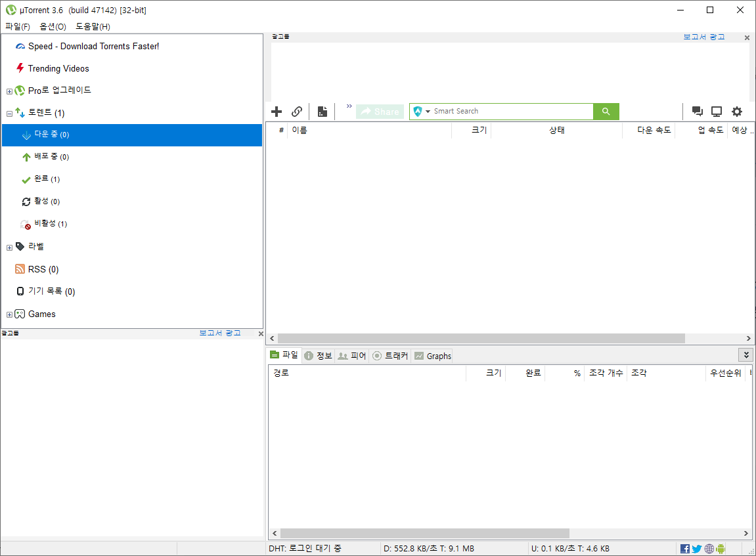The height and width of the screenshot is (556, 756).
Task: Click the Android icon in status bar
Action: [x=721, y=549]
